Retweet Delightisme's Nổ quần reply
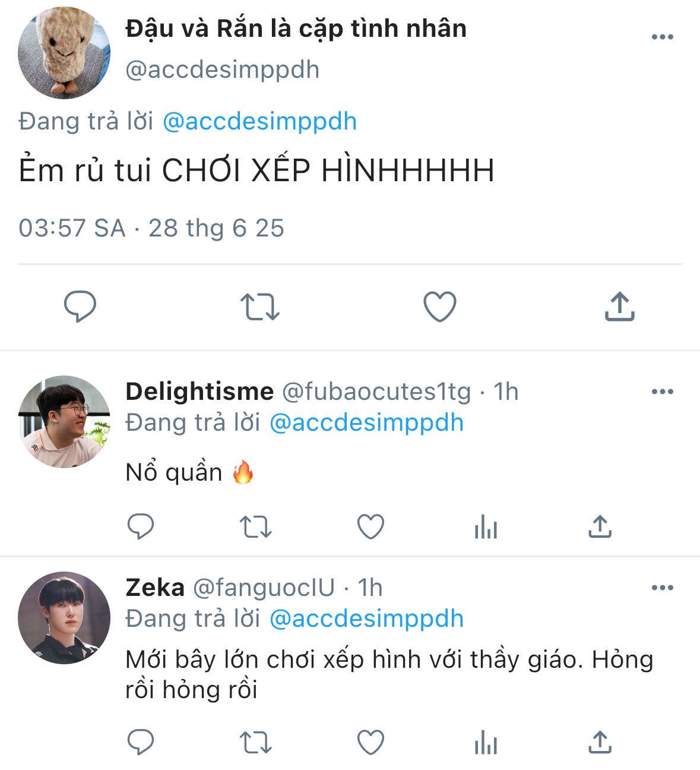Viewport: 700px width, 770px height. coord(255,526)
